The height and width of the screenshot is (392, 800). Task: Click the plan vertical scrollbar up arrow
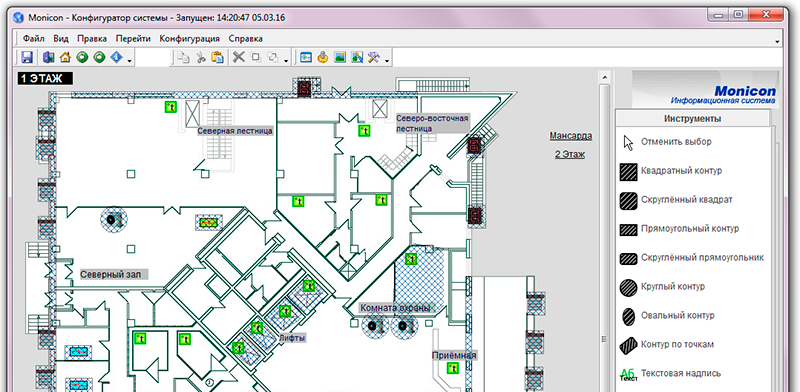(604, 77)
